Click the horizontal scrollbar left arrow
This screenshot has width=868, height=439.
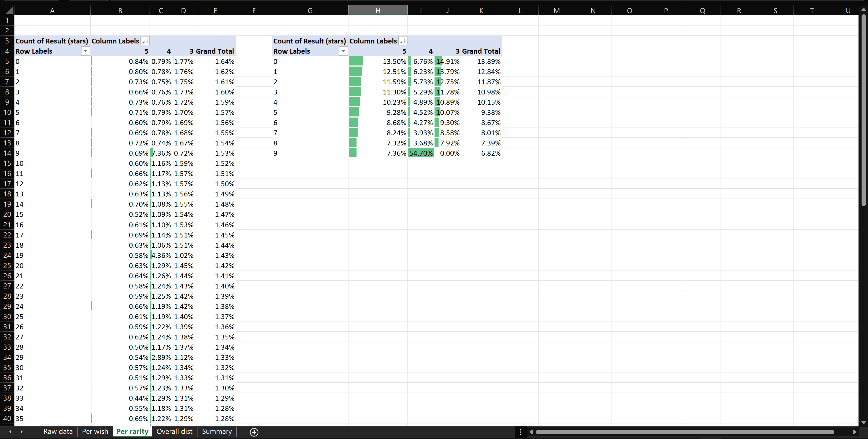pos(531,432)
